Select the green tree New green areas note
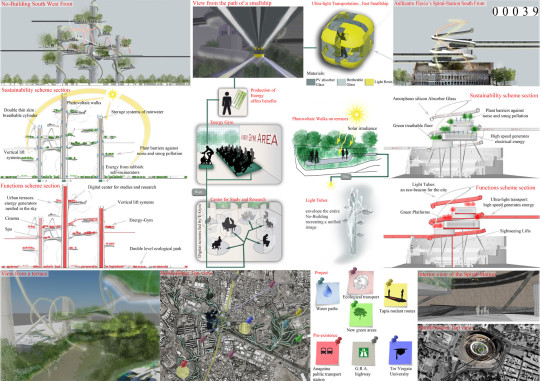This screenshot has width=540, height=381. click(361, 315)
